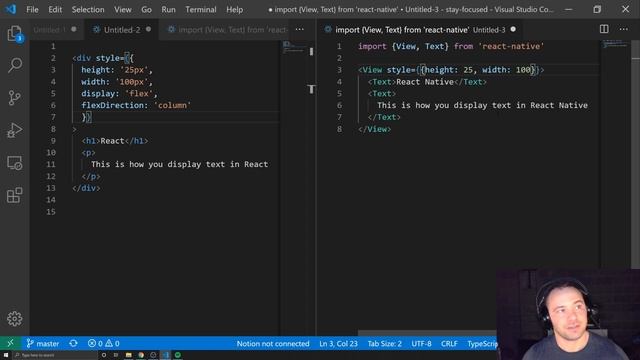This screenshot has height=360, width=640.
Task: Click Ln 3, Col 23 indicator
Action: point(338,344)
